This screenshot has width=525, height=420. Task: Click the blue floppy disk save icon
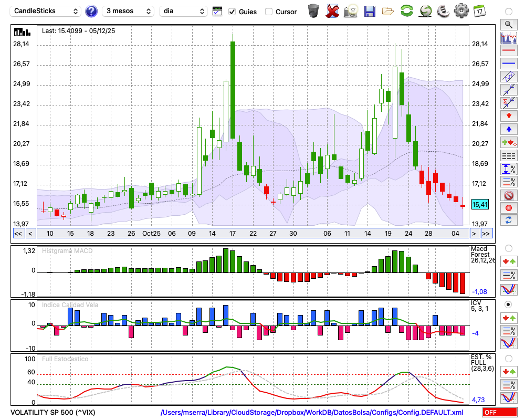370,11
